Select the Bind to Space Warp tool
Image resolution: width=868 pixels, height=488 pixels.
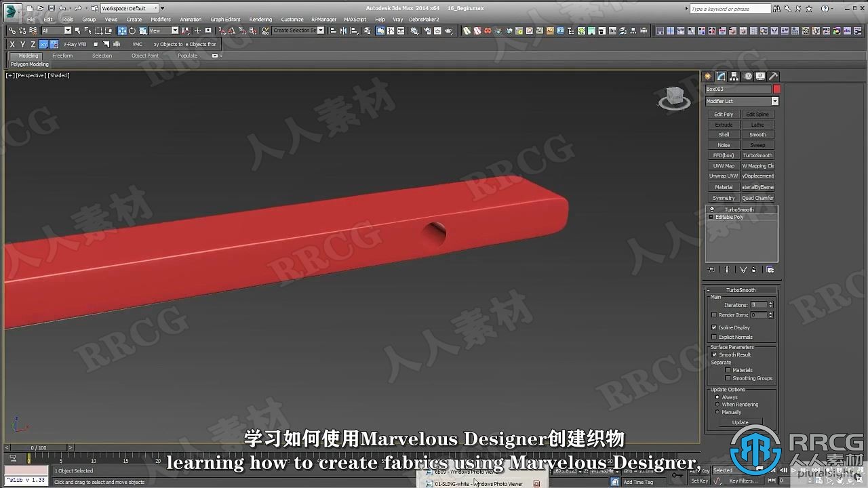33,30
